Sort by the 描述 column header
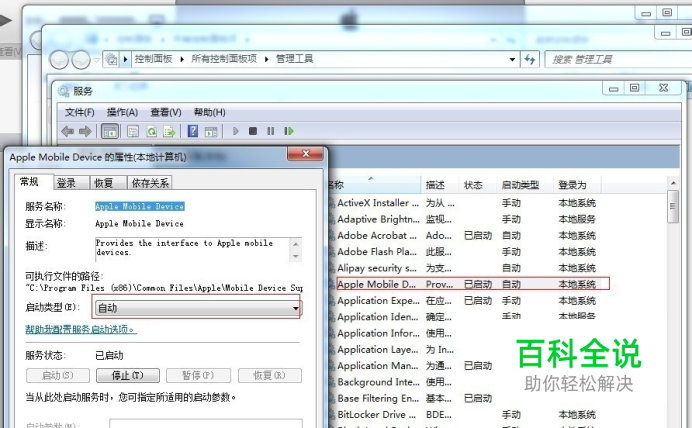The image size is (692, 428). tap(440, 185)
